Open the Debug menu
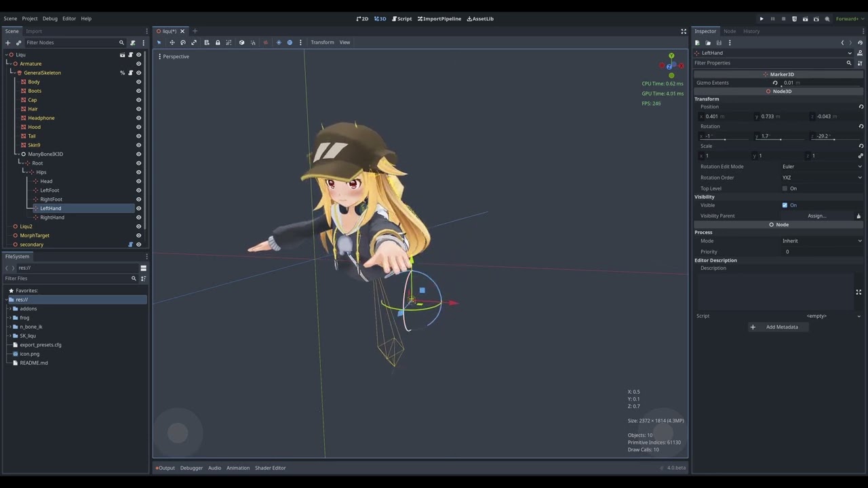The height and width of the screenshot is (488, 868). click(x=50, y=18)
